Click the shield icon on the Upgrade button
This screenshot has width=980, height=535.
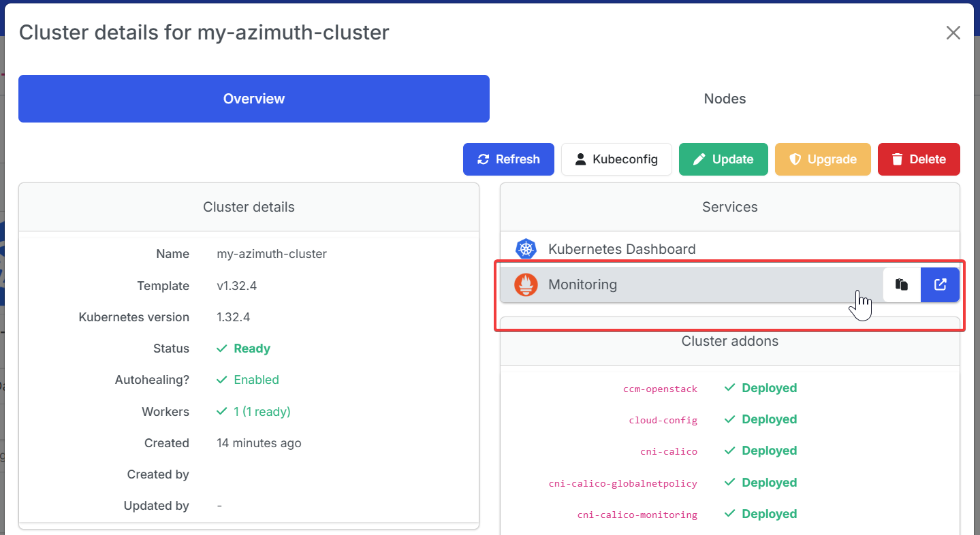pos(795,159)
